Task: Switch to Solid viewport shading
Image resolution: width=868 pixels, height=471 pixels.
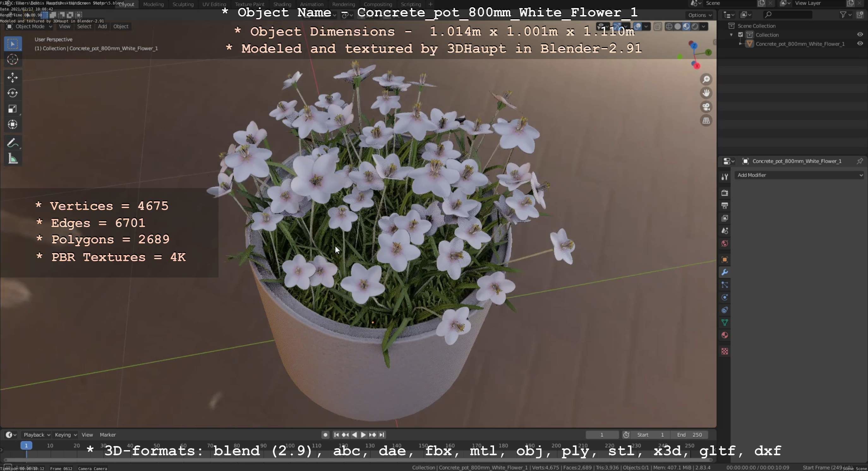Action: [x=678, y=27]
